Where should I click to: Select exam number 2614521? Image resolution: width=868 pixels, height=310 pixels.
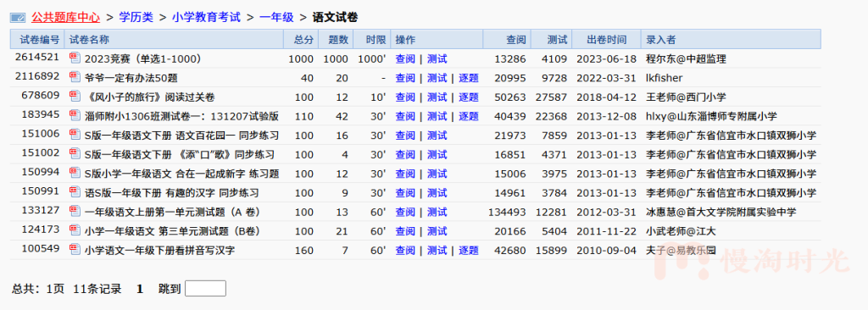[x=37, y=57]
